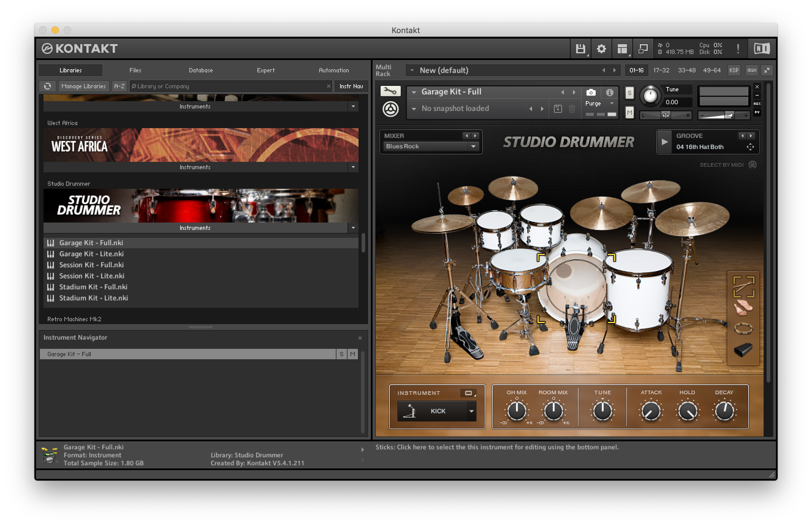This screenshot has width=812, height=526.
Task: Toggle Solo in Instrument Navigator row
Action: (x=342, y=354)
